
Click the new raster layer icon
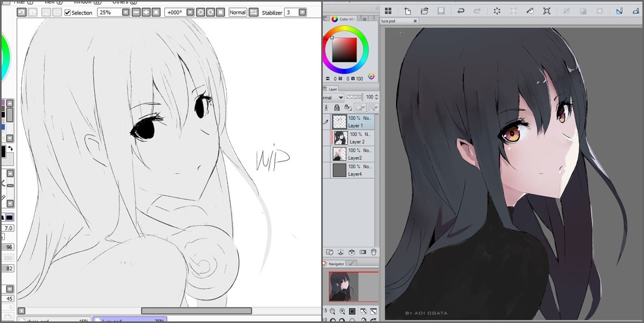tap(330, 252)
